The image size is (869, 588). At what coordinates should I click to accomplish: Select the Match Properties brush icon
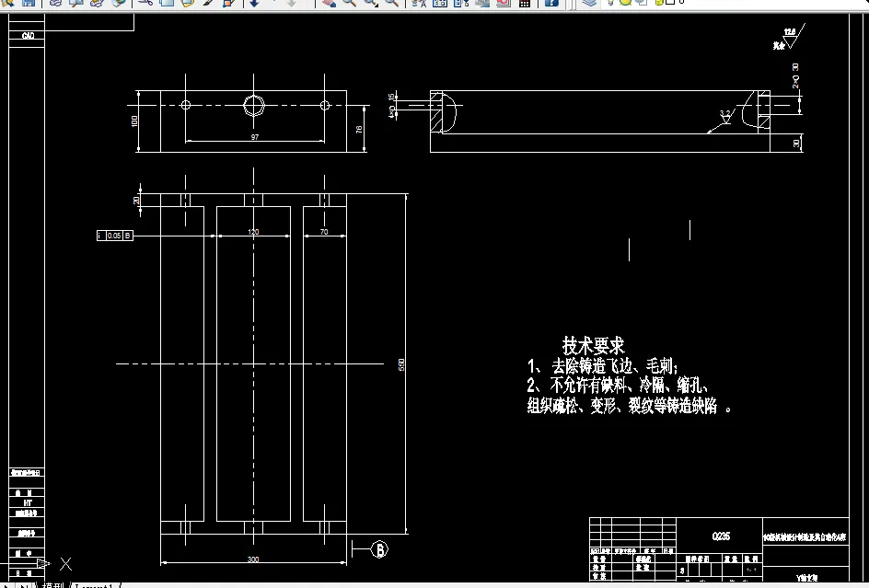(208, 3)
